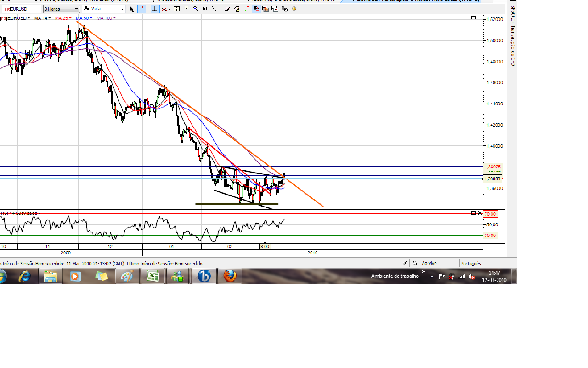The height and width of the screenshot is (368, 588).
Task: Select the trend line drawing tool
Action: coord(214,9)
